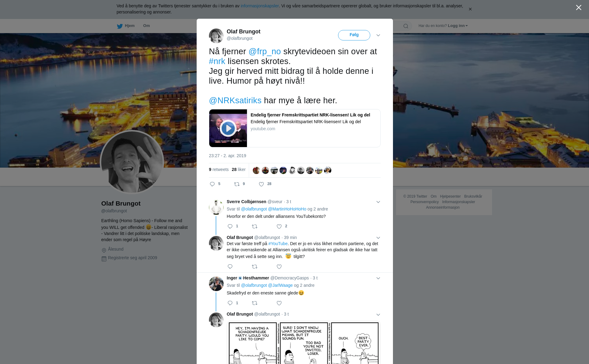Viewport: 589px width, 364px height.
Task: Click the @frp_no mention
Action: (x=265, y=51)
